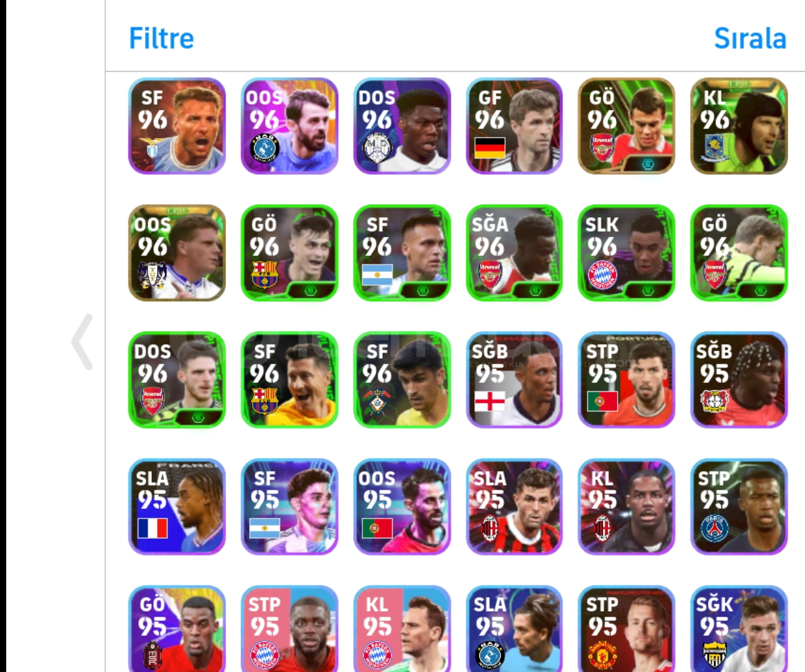Go back using the left chevron arrow
This screenshot has width=805, height=672.
(x=82, y=342)
